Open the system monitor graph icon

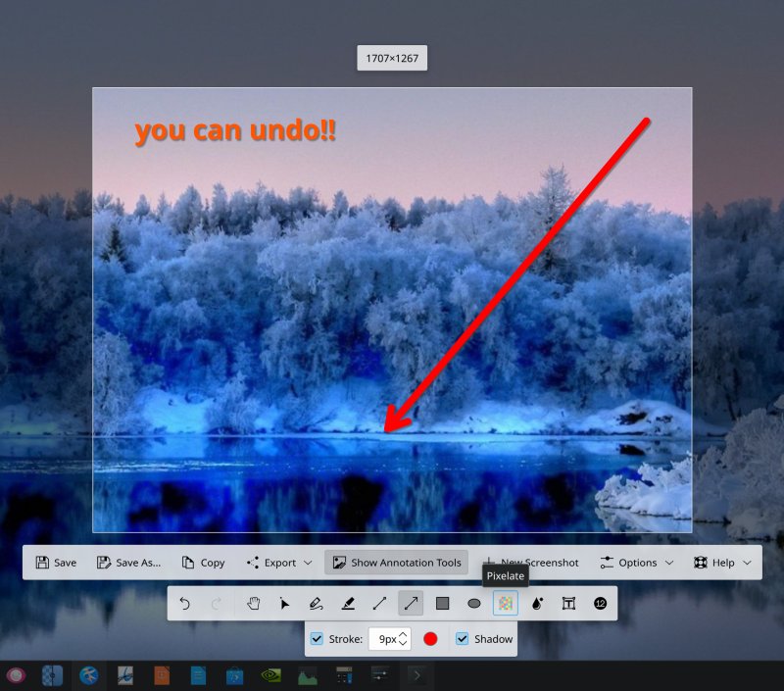(308, 676)
